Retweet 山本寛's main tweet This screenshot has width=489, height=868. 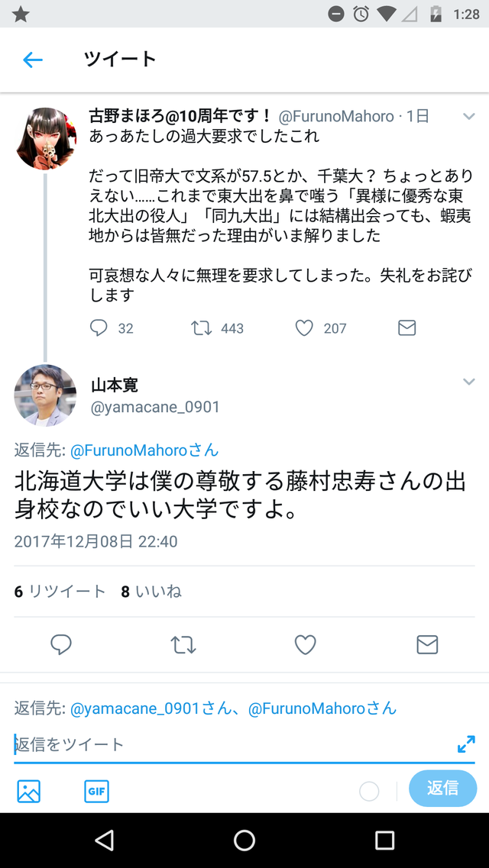tap(183, 644)
